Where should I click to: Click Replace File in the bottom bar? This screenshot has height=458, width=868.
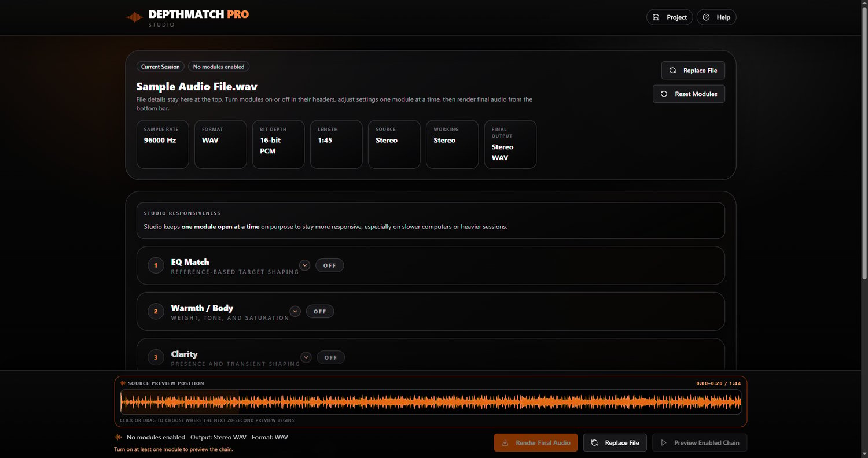pyautogui.click(x=615, y=443)
